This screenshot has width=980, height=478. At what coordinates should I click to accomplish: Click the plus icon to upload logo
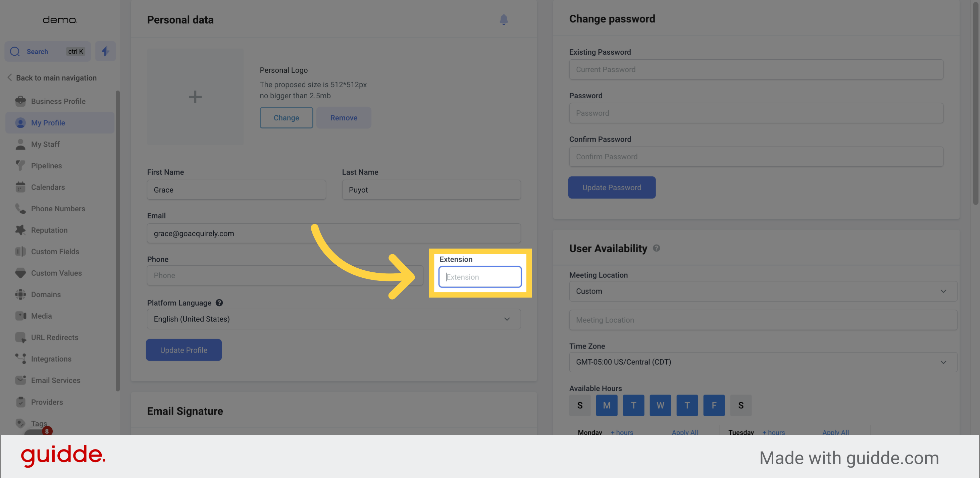tap(195, 97)
